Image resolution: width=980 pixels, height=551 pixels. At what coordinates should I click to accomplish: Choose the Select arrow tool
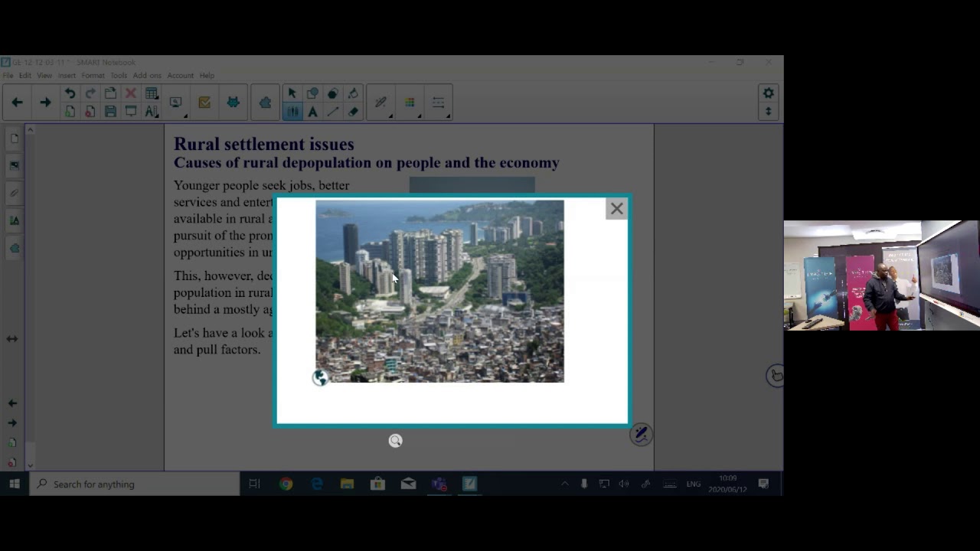(292, 93)
